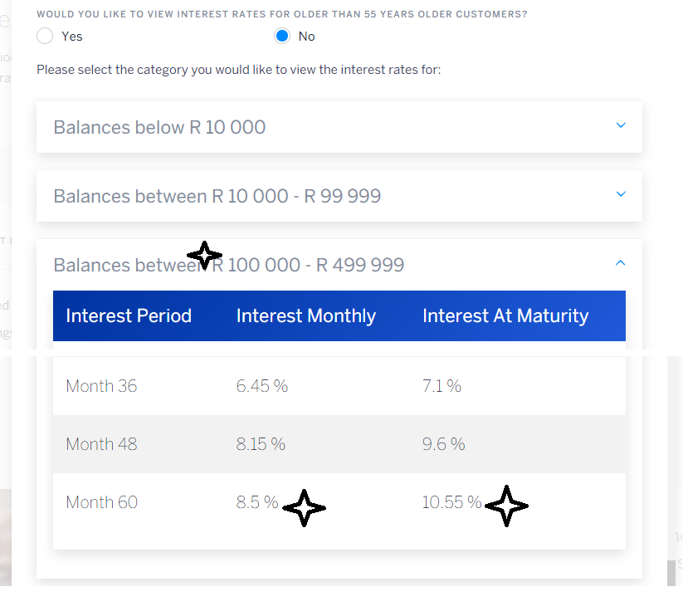
Task: Expand Balances below R 10 000 chevron
Action: [621, 125]
